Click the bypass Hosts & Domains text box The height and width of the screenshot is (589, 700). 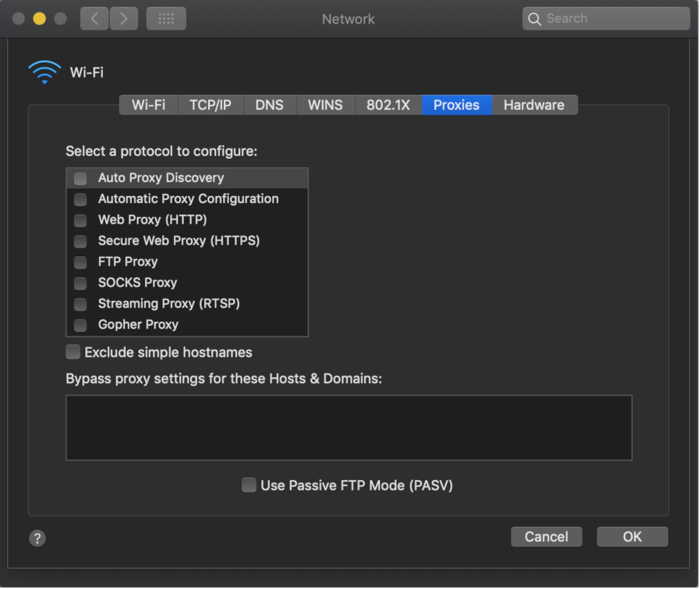click(x=349, y=428)
